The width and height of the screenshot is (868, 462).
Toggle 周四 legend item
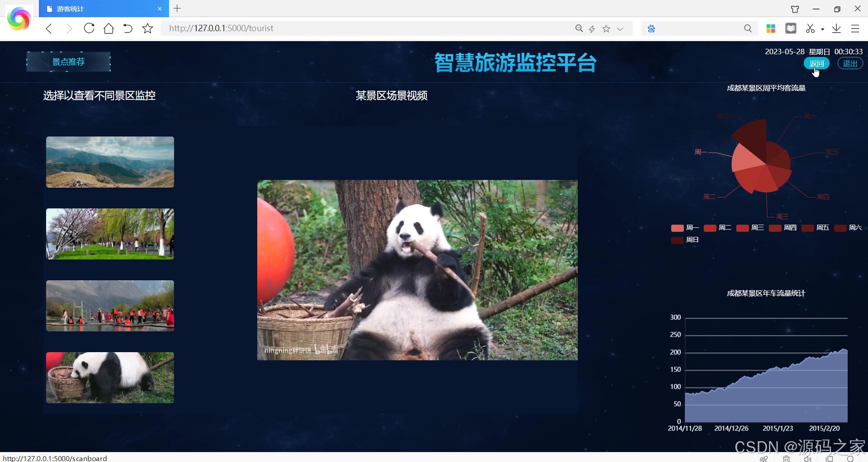pos(783,228)
